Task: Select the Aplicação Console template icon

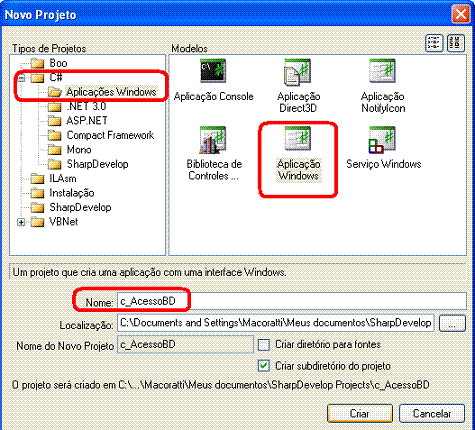Action: click(213, 71)
